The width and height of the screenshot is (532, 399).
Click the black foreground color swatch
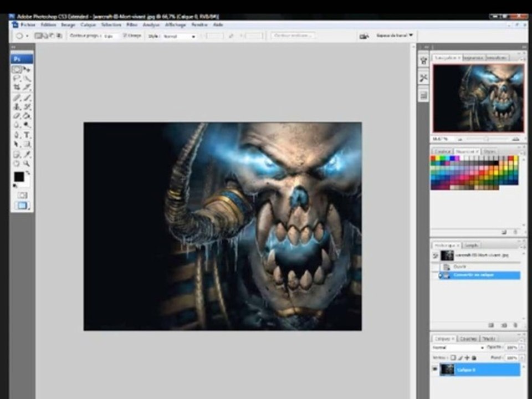click(19, 176)
